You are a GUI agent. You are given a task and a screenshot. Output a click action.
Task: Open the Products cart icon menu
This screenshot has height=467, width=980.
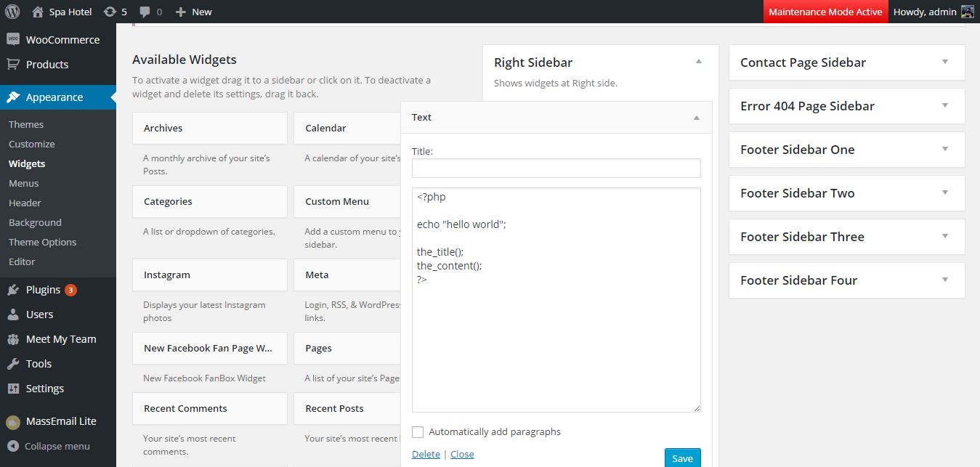click(13, 65)
